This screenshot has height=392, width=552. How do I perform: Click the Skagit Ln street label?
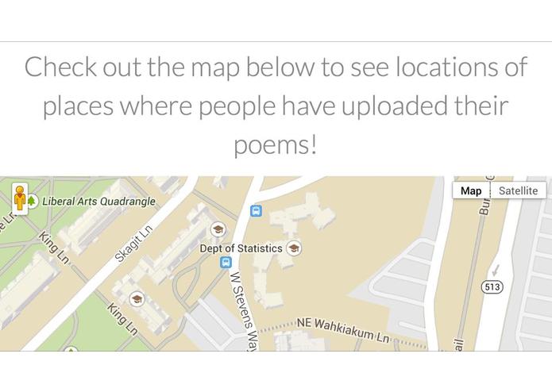coord(133,244)
